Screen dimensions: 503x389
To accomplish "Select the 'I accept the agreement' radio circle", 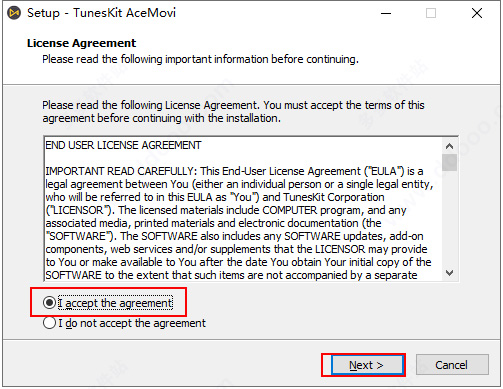I will click(x=49, y=303).
